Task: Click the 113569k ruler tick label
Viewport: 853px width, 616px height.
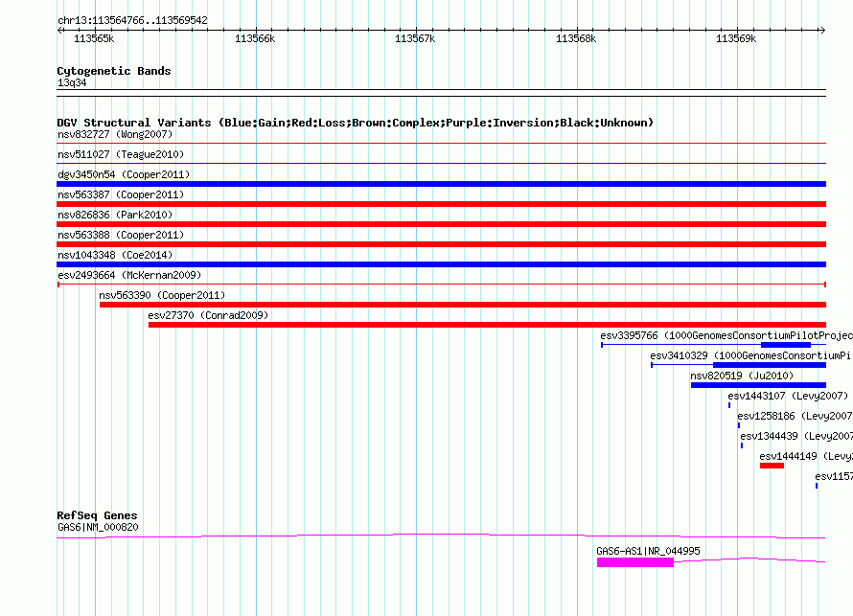Action: coord(736,38)
